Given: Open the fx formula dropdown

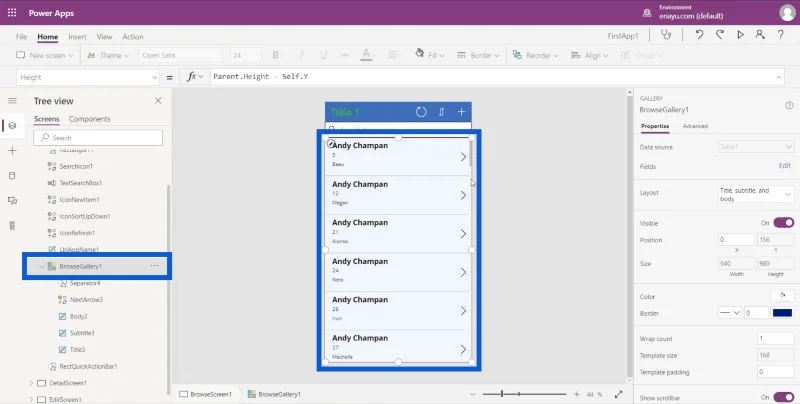Looking at the screenshot, I should (x=195, y=77).
